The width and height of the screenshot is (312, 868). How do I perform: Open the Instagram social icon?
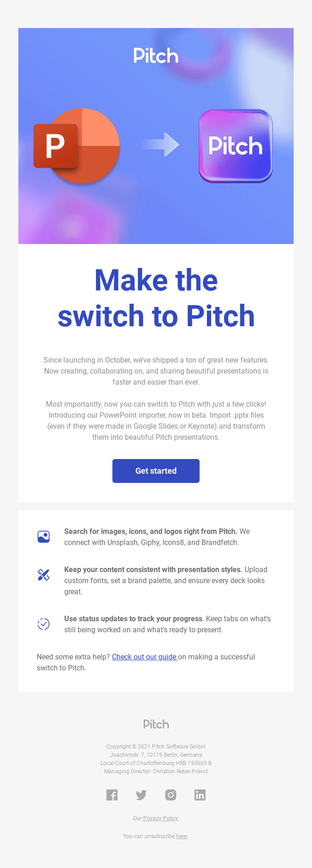click(x=171, y=795)
